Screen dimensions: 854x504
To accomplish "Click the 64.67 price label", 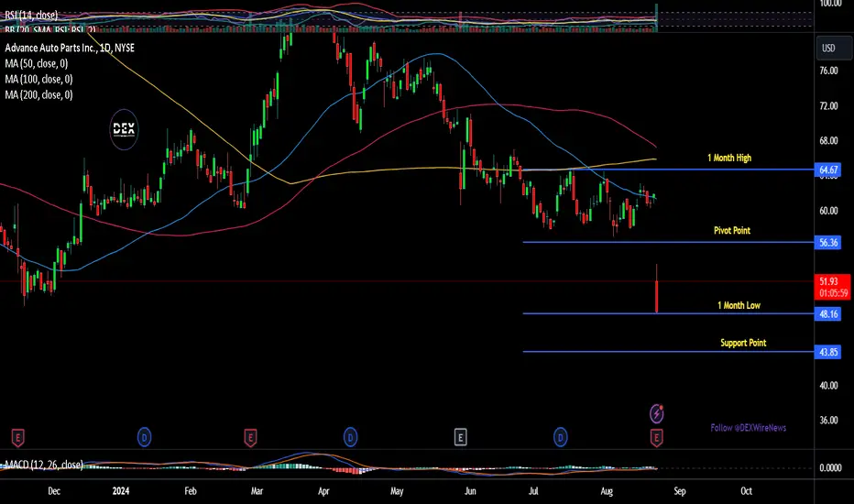I will tap(827, 170).
